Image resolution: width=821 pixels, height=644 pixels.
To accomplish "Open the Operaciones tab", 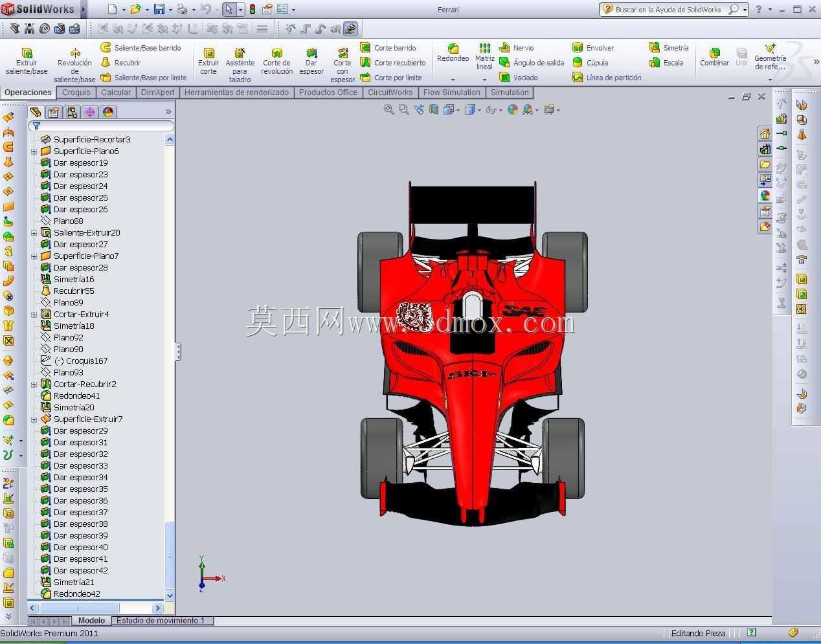I will [x=28, y=93].
